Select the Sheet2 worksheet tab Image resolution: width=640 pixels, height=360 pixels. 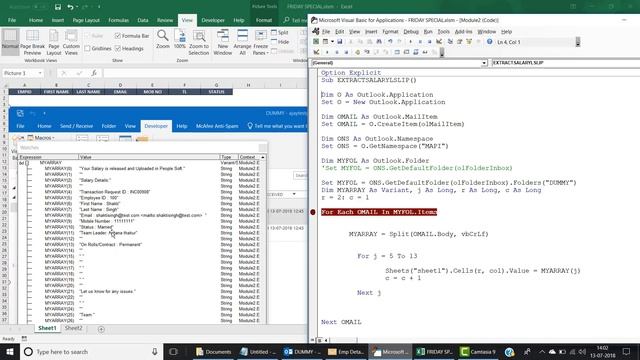73,328
